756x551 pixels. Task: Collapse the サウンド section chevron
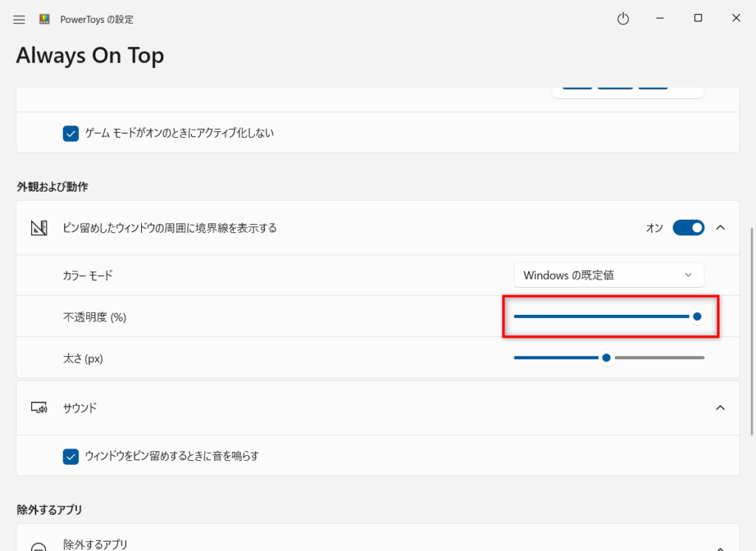721,408
